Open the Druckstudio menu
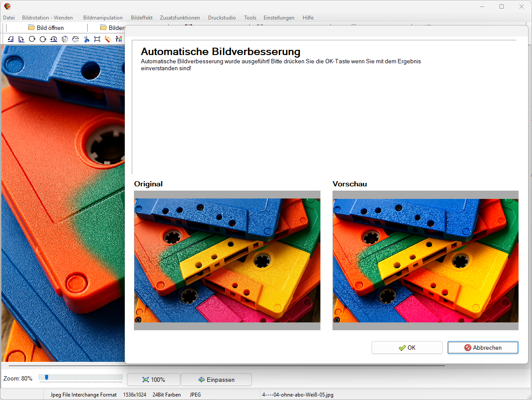 coord(222,18)
